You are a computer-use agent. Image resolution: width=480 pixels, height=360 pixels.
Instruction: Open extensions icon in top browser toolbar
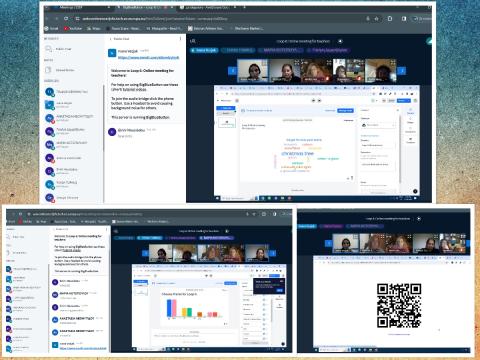[390, 18]
